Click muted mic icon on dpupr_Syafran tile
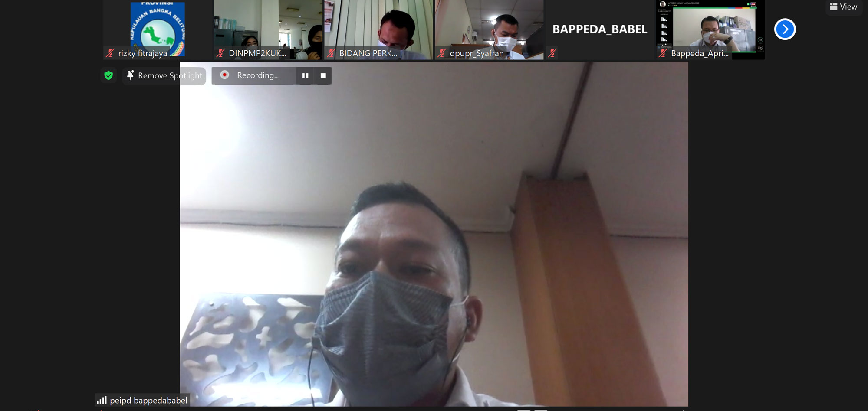Screen dimensions: 868x411 pos(442,53)
